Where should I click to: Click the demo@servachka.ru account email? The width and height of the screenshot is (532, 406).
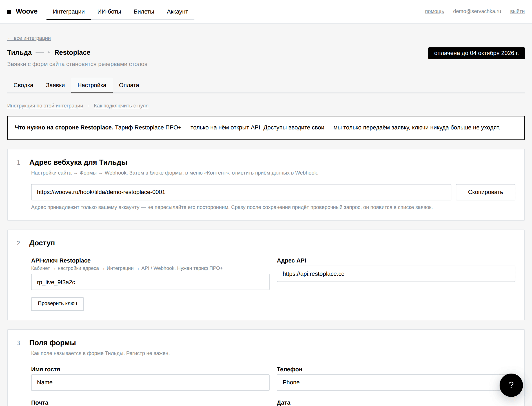[477, 11]
